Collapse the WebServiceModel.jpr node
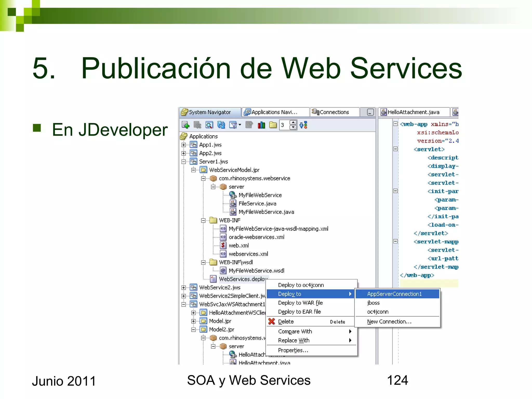This screenshot has width=532, height=399. [x=194, y=170]
